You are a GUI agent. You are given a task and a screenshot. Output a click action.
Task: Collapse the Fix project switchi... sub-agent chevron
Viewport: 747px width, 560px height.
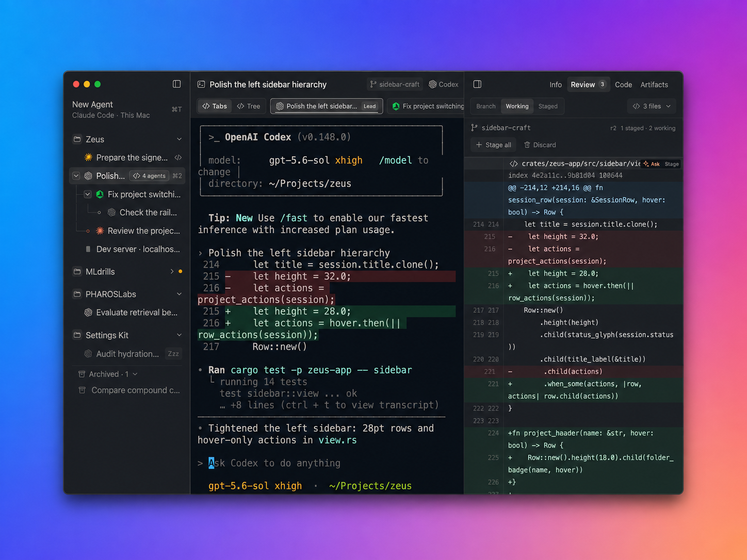88,194
